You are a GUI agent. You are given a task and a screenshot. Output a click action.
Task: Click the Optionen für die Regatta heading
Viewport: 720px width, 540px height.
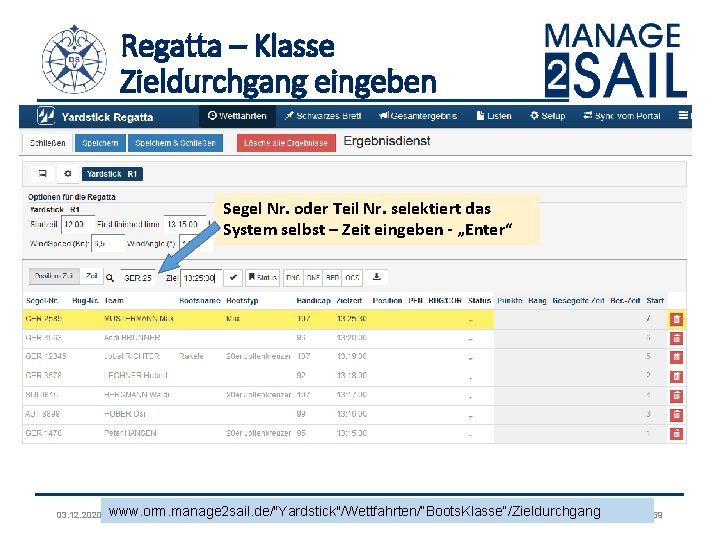[x=72, y=197]
